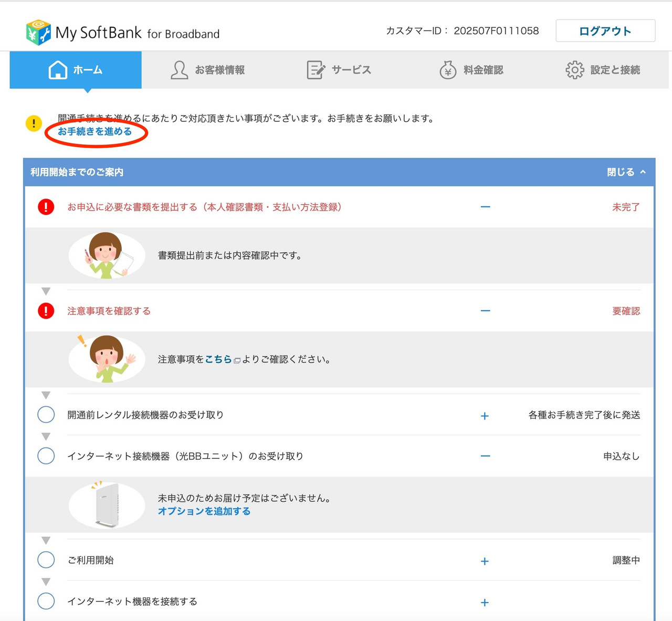Viewport: 672px width, 621px height.
Task: Click the external link icon after こちら
Action: point(237,360)
